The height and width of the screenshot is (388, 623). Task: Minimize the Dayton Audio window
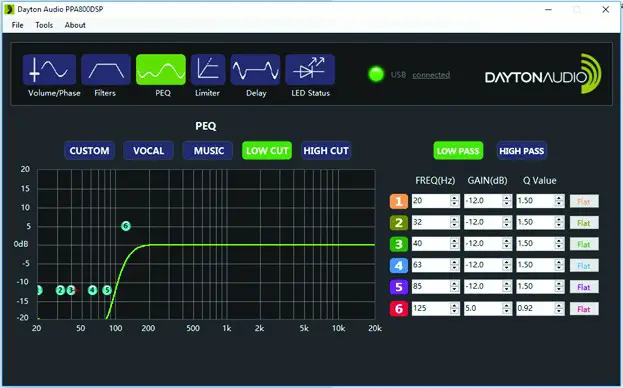(549, 9)
